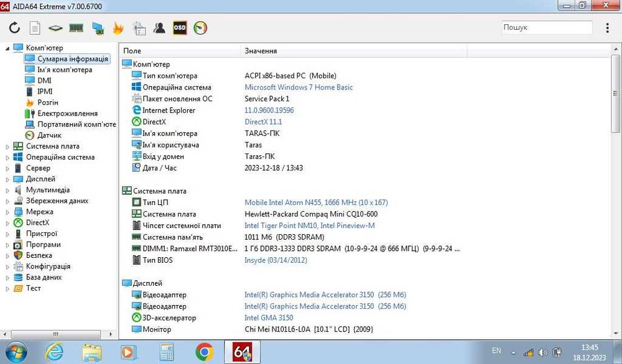622x364 pixels.
Task: Click the motherboard chip toolbar icon
Action: [x=55, y=28]
